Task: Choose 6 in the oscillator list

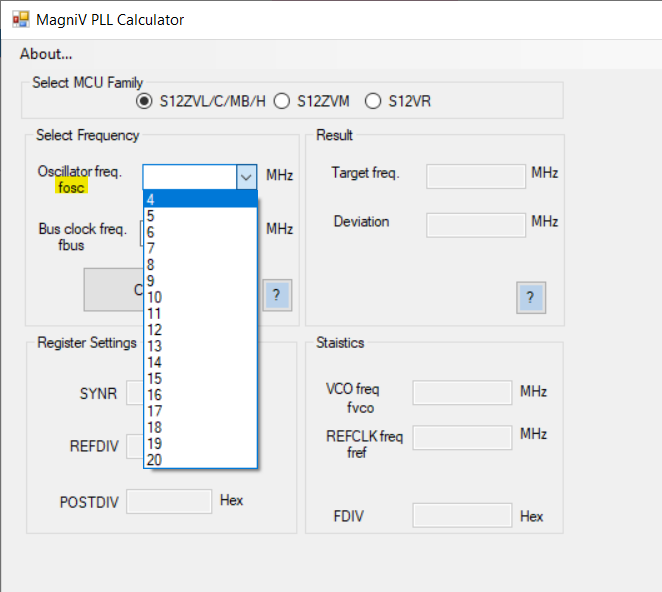Action: click(201, 232)
